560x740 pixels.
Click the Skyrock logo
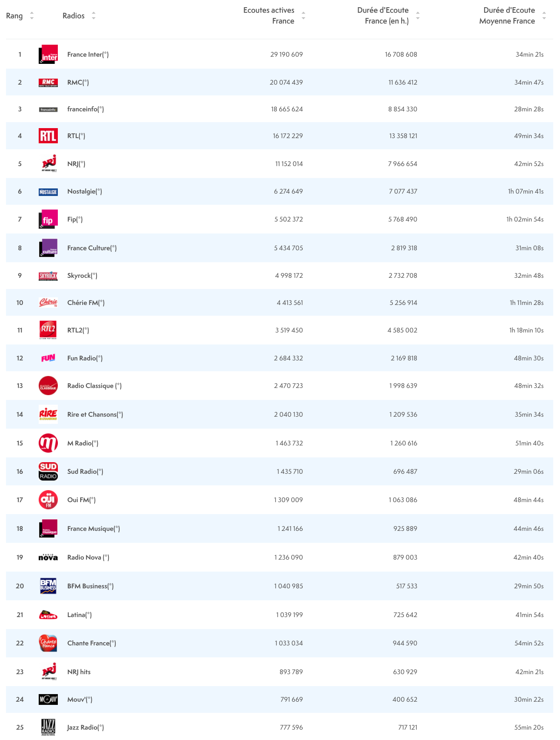click(x=48, y=276)
